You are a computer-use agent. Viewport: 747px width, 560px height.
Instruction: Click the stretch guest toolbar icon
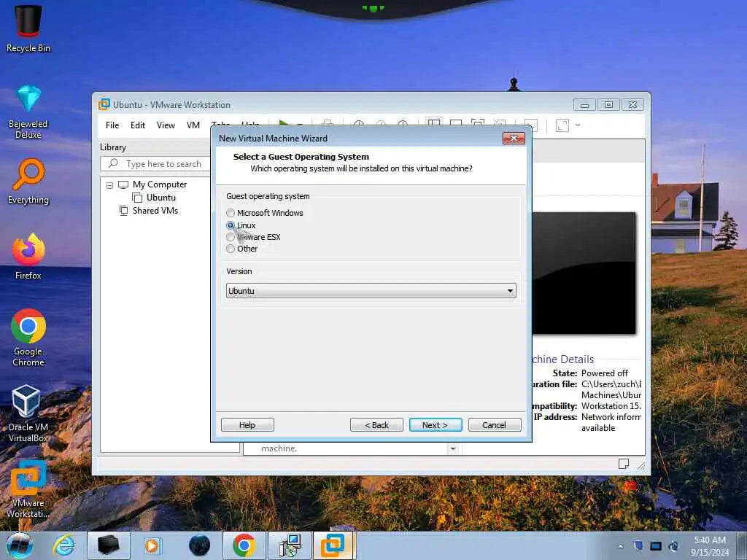562,125
